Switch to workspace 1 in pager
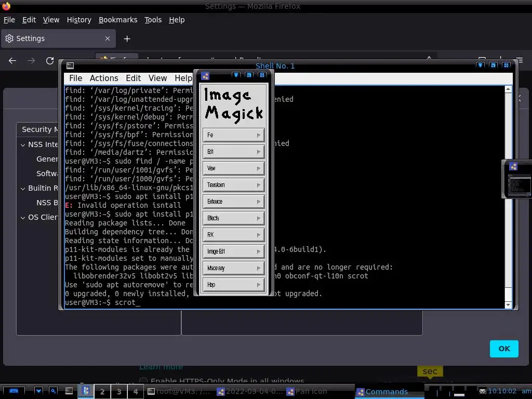This screenshot has height=399, width=532. 86,391
